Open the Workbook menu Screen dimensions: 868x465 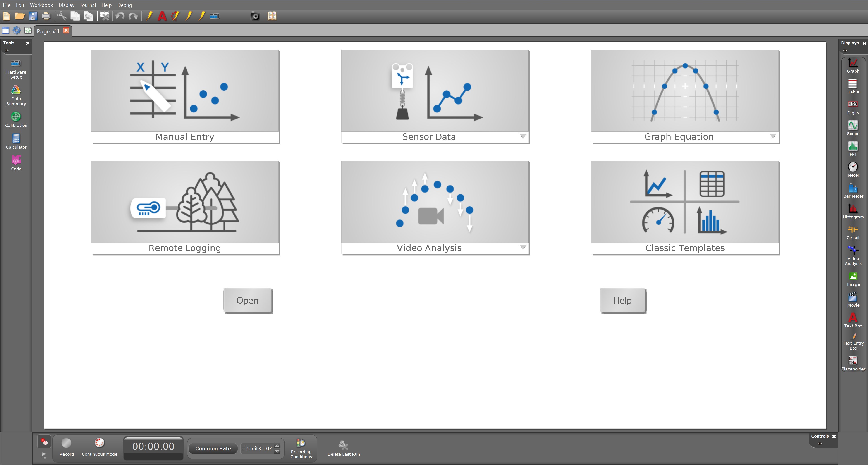[x=41, y=5]
